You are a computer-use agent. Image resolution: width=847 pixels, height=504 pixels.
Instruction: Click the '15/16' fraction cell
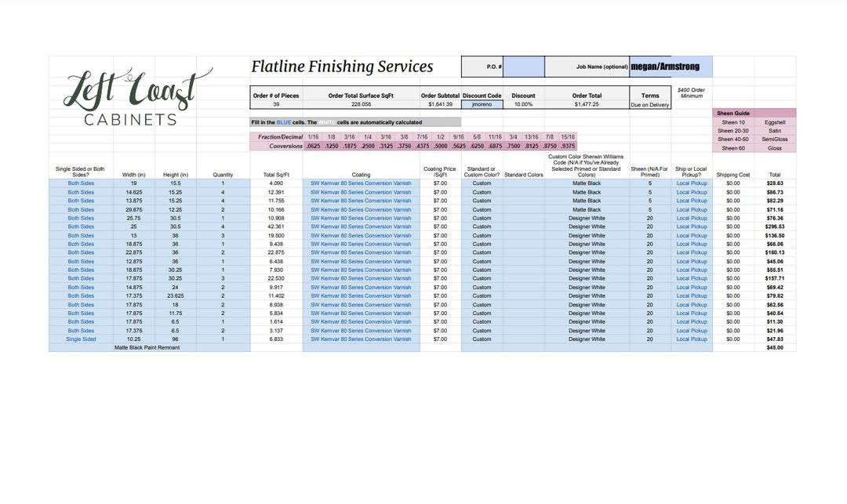[x=568, y=137]
